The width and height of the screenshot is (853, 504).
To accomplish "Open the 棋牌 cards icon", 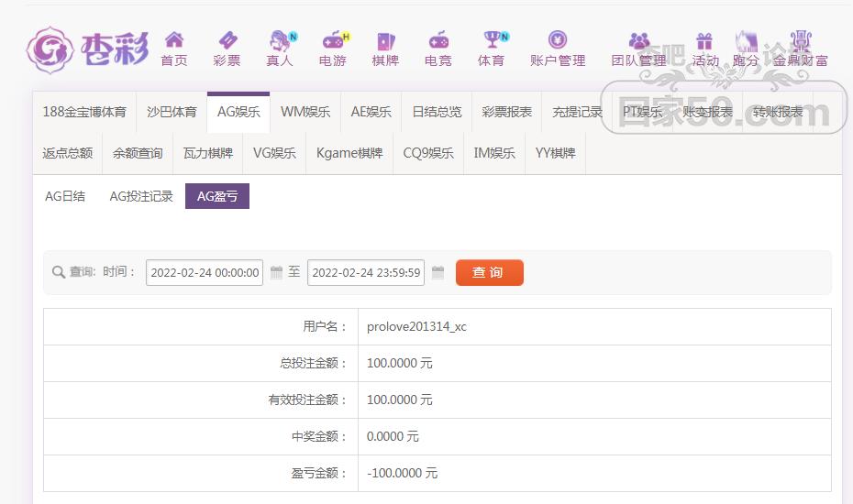I will coord(386,40).
